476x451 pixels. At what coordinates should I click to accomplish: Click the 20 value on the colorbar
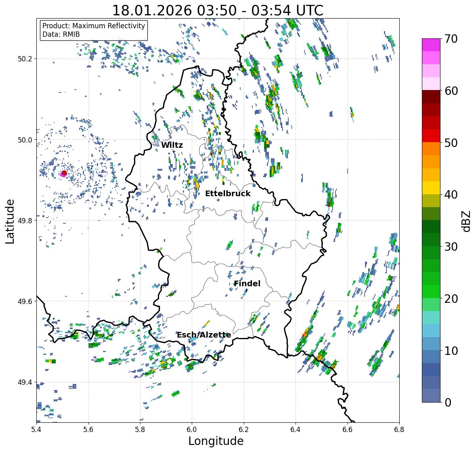point(451,299)
